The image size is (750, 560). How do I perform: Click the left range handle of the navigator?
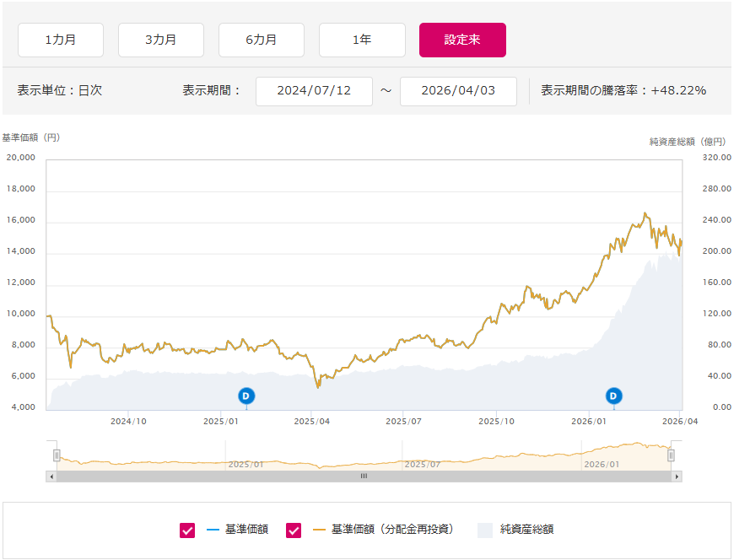tap(57, 455)
